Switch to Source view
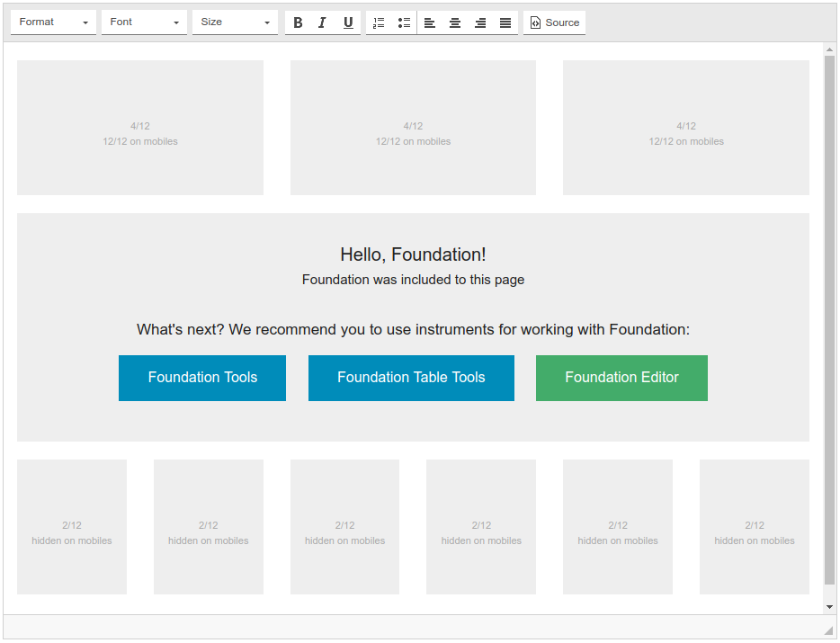 [x=554, y=22]
